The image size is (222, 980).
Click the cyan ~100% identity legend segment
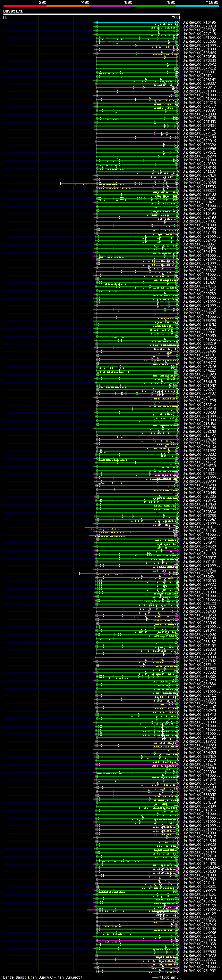pos(197,6)
